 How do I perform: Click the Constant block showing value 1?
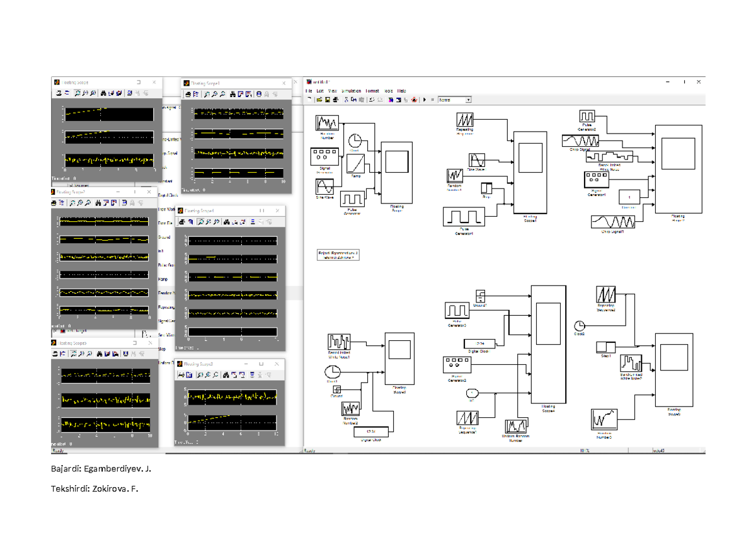(629, 197)
